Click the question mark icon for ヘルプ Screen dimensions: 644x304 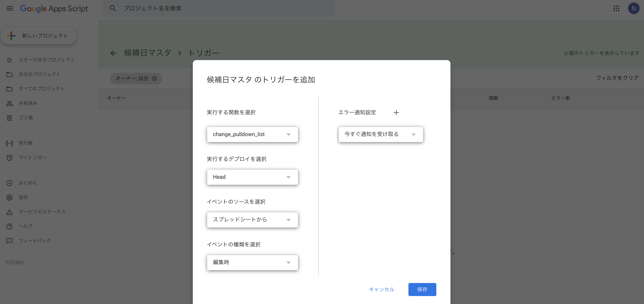(9, 226)
